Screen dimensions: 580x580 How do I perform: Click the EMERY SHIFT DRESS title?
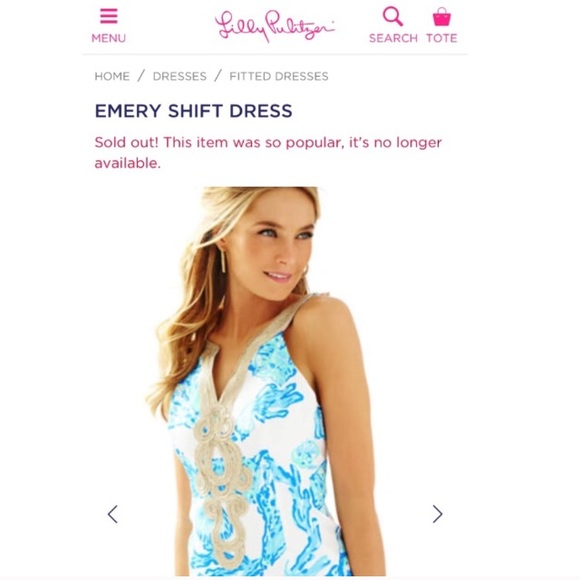click(193, 111)
